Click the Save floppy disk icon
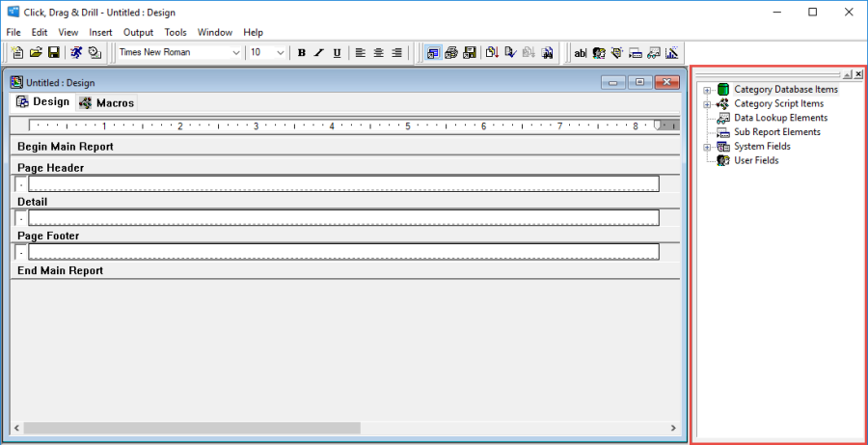 54,52
